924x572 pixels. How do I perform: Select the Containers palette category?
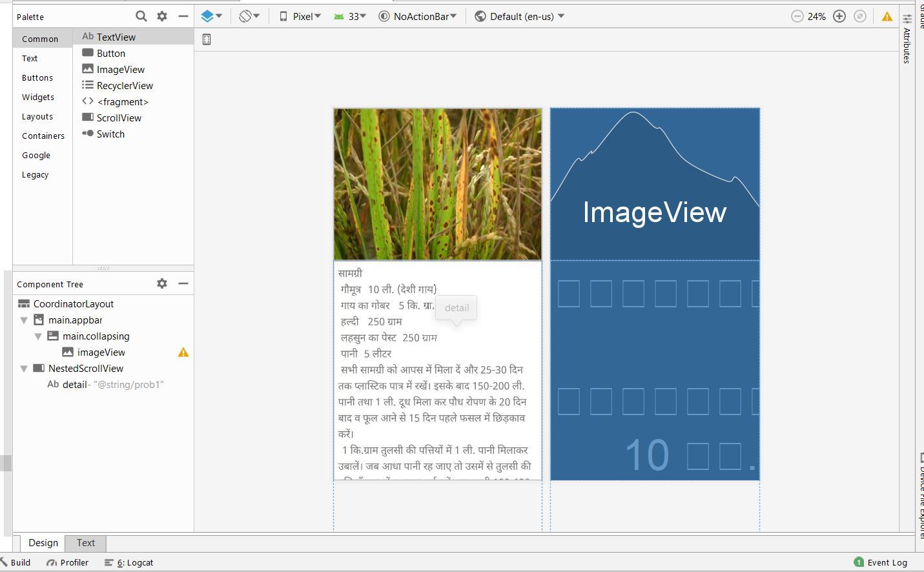43,136
